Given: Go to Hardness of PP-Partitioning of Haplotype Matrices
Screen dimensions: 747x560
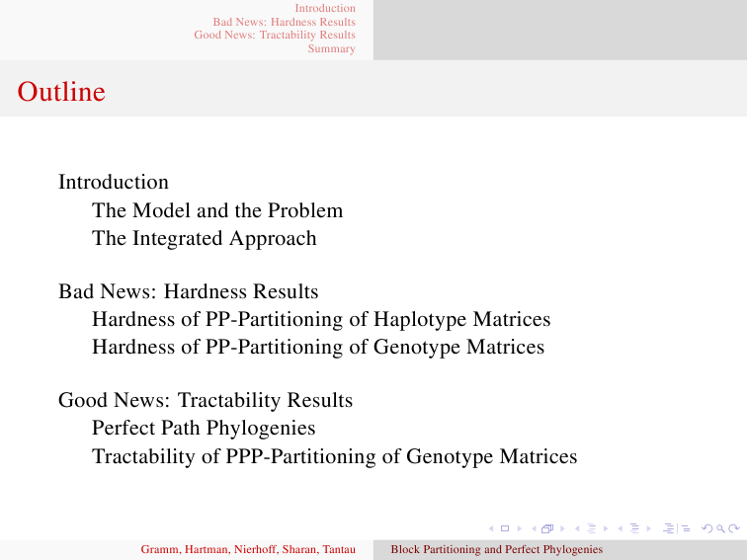Looking at the screenshot, I should pos(321,320).
